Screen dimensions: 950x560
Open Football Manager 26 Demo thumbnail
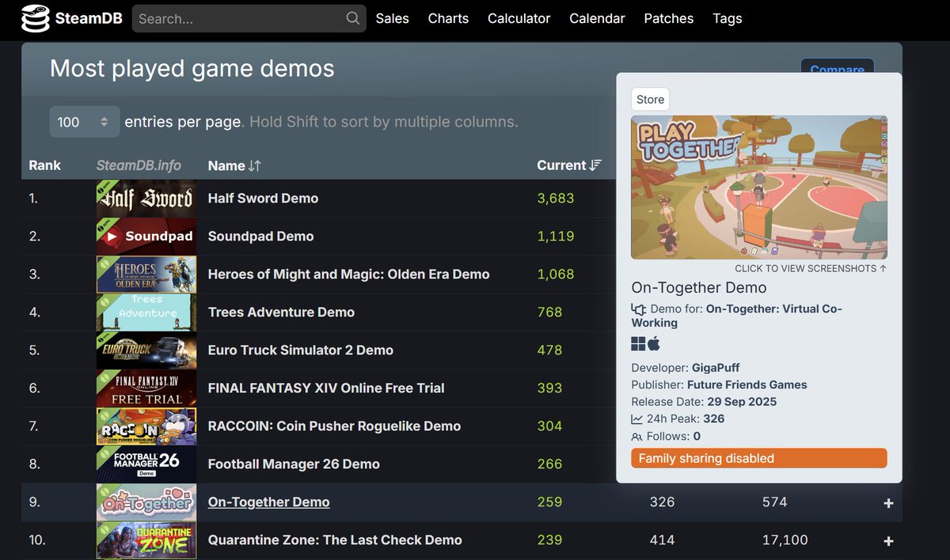(x=146, y=464)
